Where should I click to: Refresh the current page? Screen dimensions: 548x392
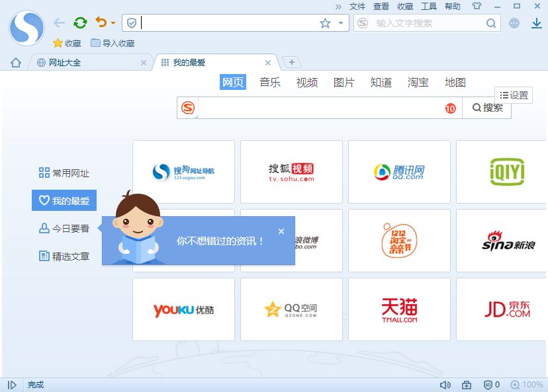(x=80, y=22)
